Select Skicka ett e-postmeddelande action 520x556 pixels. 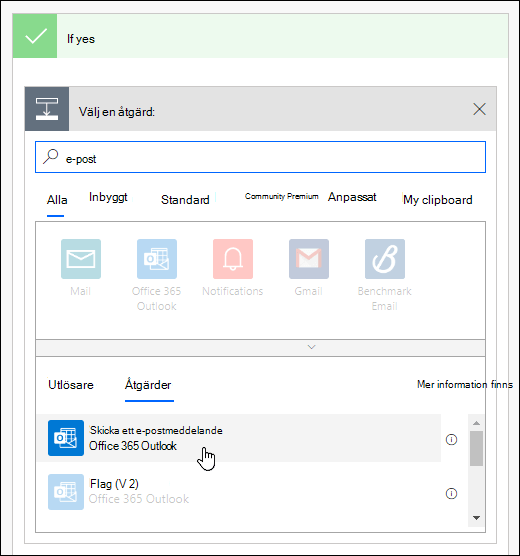[x=239, y=438]
